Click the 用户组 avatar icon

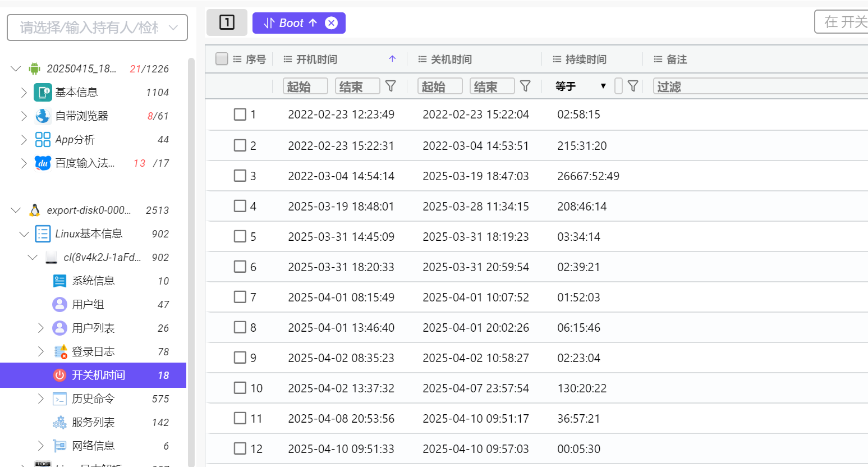59,304
